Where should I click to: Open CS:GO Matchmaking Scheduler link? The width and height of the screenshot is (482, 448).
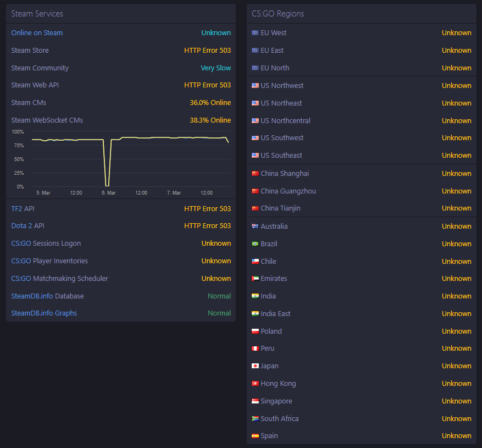(x=60, y=278)
